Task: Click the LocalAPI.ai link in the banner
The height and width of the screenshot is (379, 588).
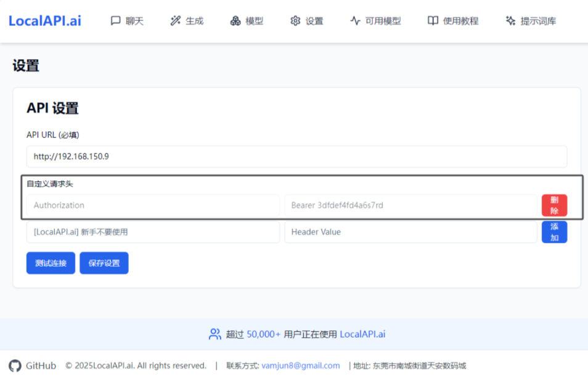Action: pyautogui.click(x=362, y=334)
